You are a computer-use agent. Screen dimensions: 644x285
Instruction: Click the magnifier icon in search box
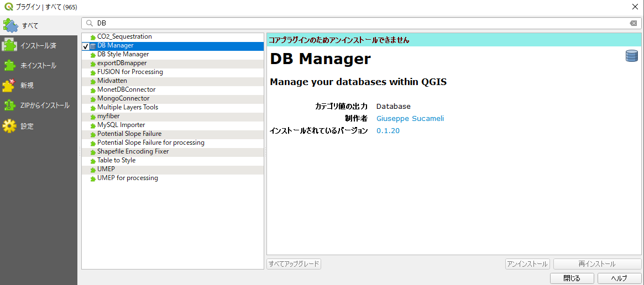89,23
